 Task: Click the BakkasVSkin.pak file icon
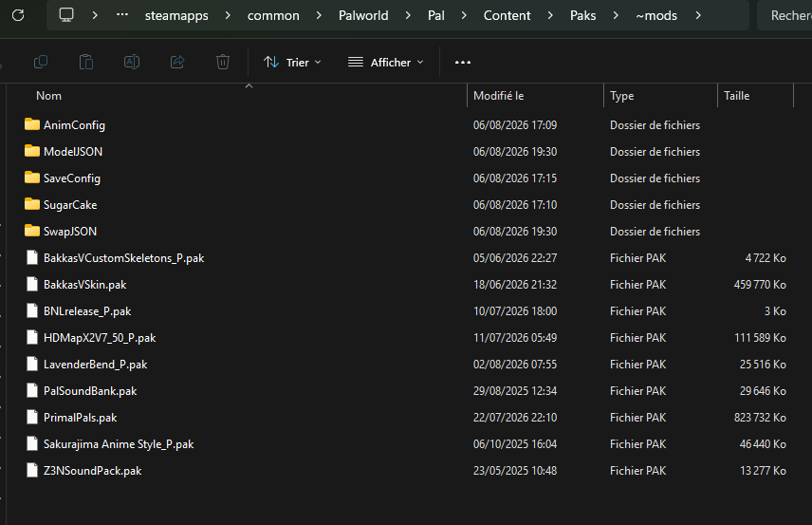pos(32,284)
